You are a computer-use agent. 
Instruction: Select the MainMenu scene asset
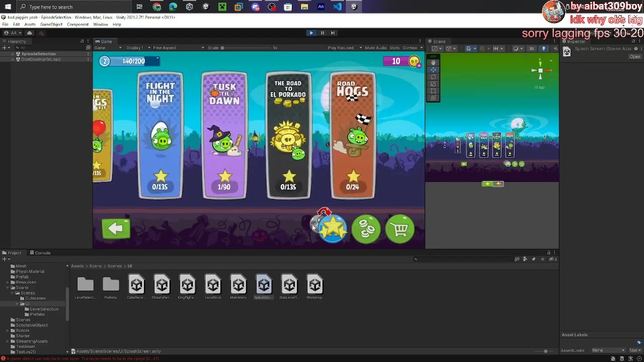point(238,287)
